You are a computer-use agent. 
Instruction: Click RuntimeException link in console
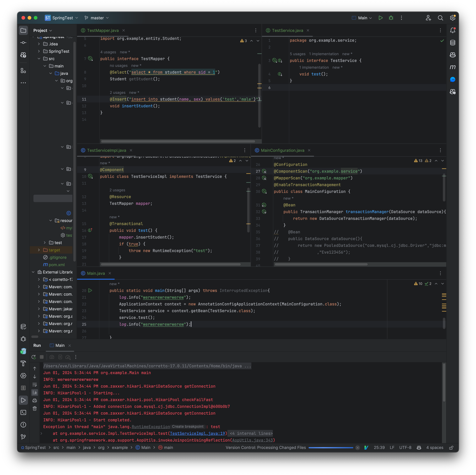coord(151,427)
